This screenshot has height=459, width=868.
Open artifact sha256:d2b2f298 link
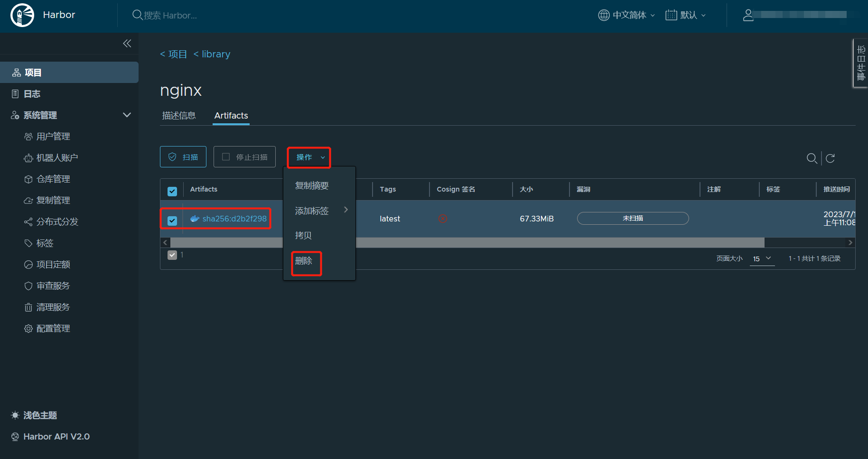[234, 219]
